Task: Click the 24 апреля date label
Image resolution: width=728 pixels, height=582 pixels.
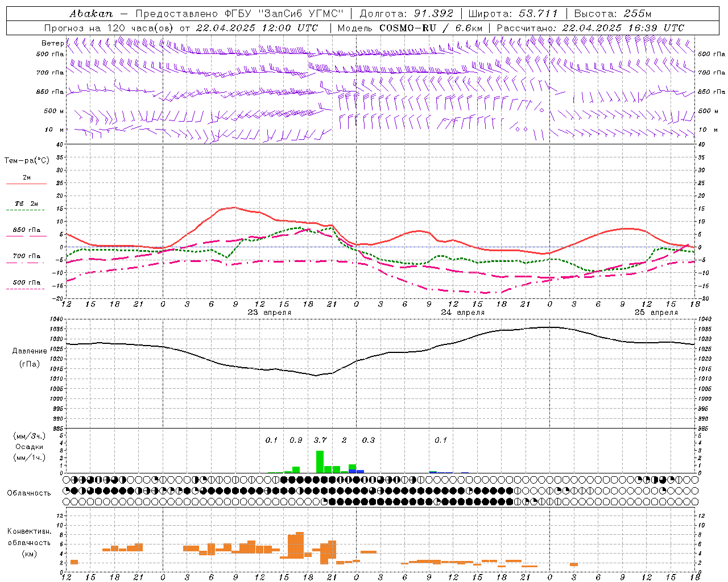Action: click(x=463, y=313)
